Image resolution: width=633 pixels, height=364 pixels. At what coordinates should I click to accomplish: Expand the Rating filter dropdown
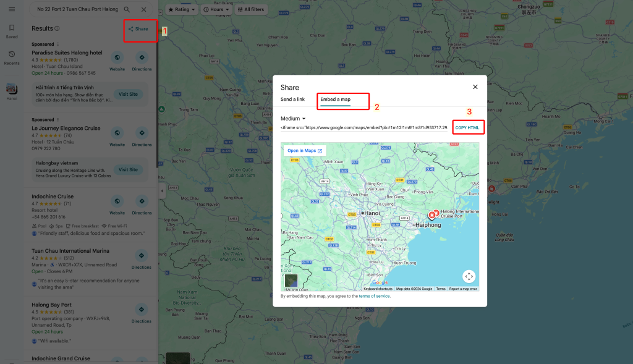[x=182, y=10]
